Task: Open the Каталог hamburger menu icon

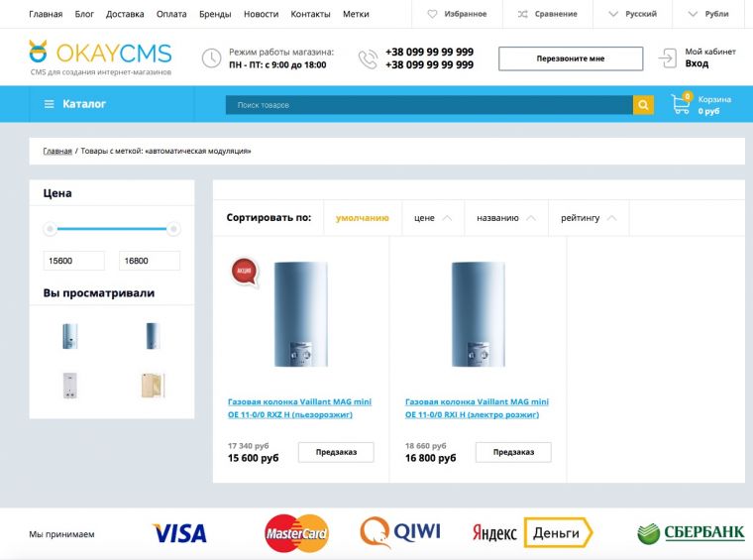Action: click(49, 104)
